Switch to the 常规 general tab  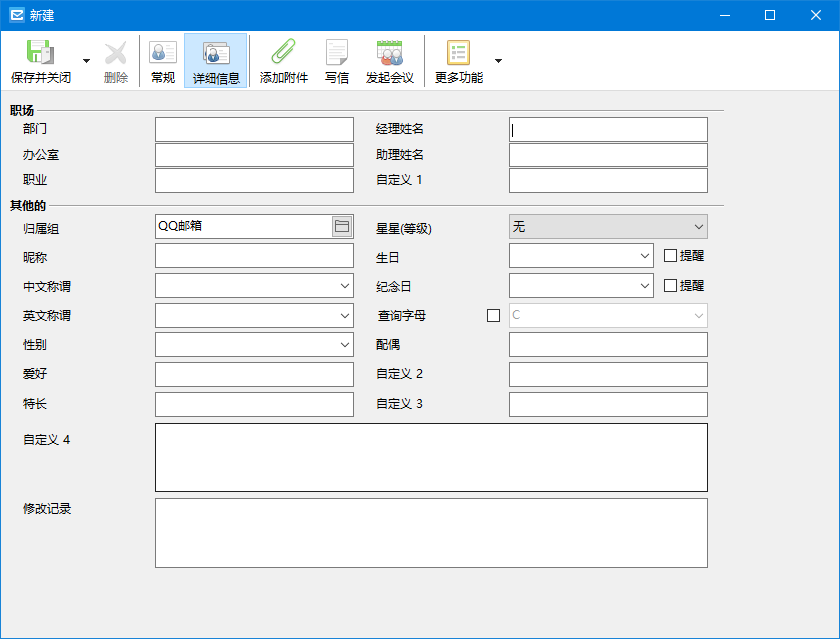(163, 61)
